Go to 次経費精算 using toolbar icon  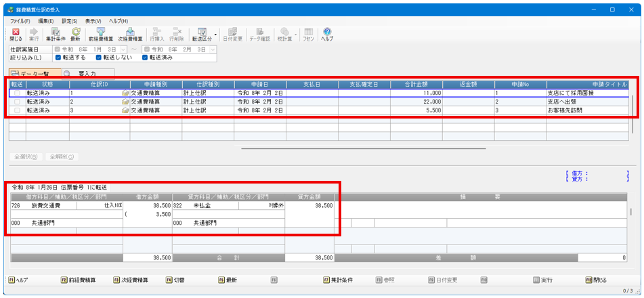tap(130, 35)
